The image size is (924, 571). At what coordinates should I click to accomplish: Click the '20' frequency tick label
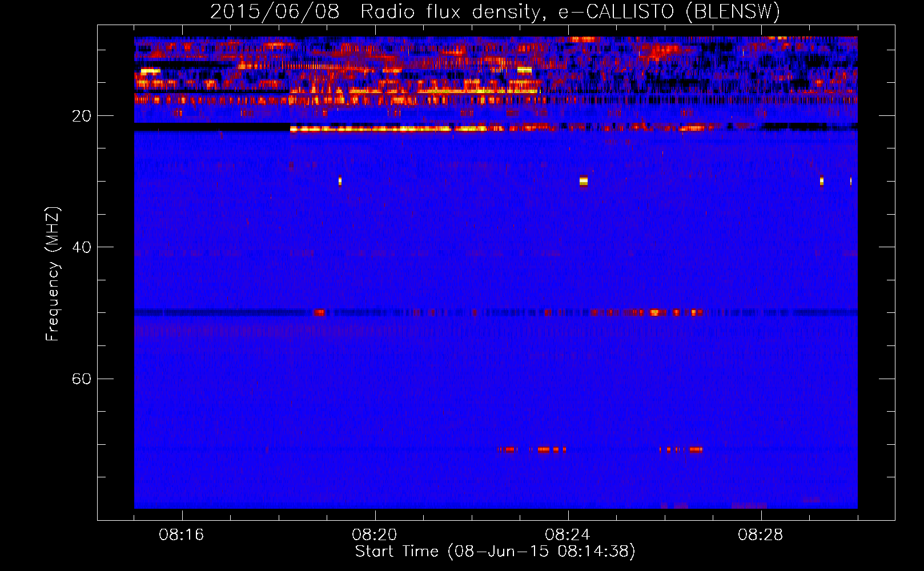(x=82, y=116)
